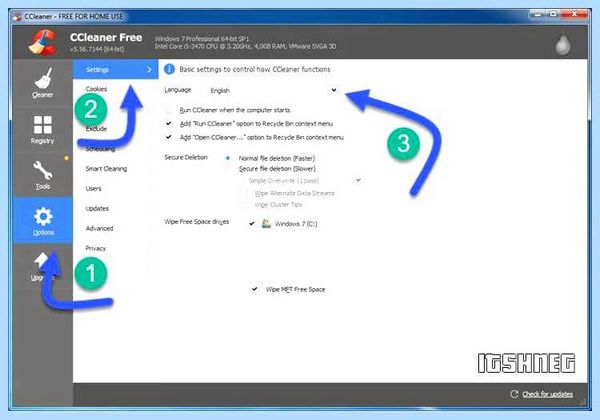Toggle Add "Open CCleaner..." Recycle Bin option
Screen dimensions: 600x420
pyautogui.click(x=168, y=137)
